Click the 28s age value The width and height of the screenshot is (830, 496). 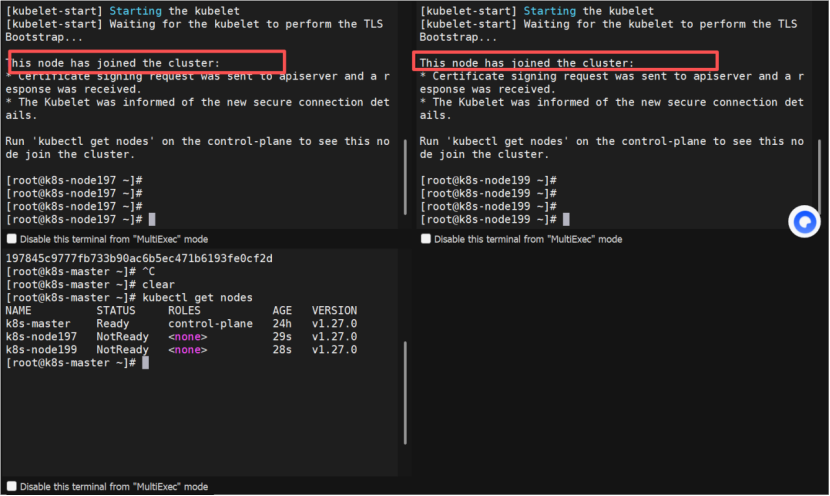(x=282, y=349)
